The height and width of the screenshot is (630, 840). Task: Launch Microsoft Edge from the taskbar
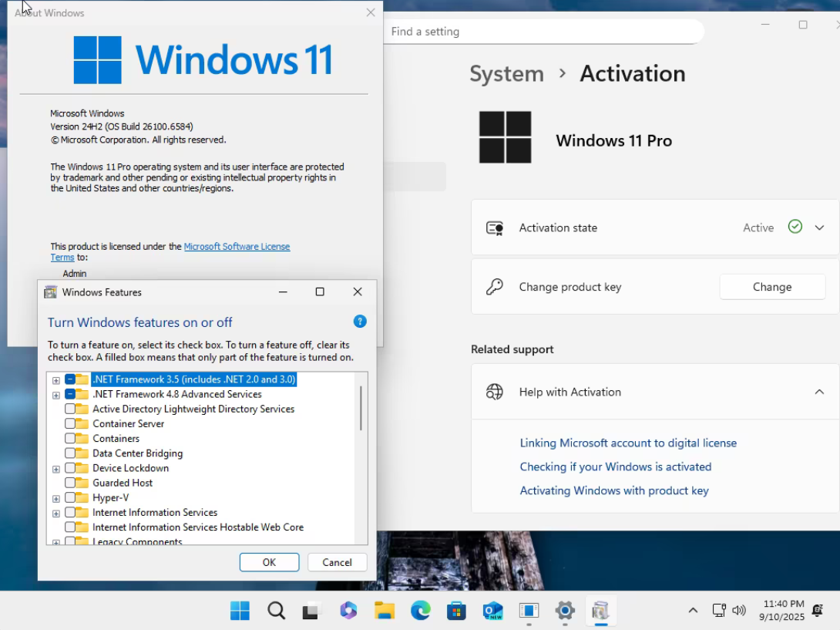click(421, 610)
